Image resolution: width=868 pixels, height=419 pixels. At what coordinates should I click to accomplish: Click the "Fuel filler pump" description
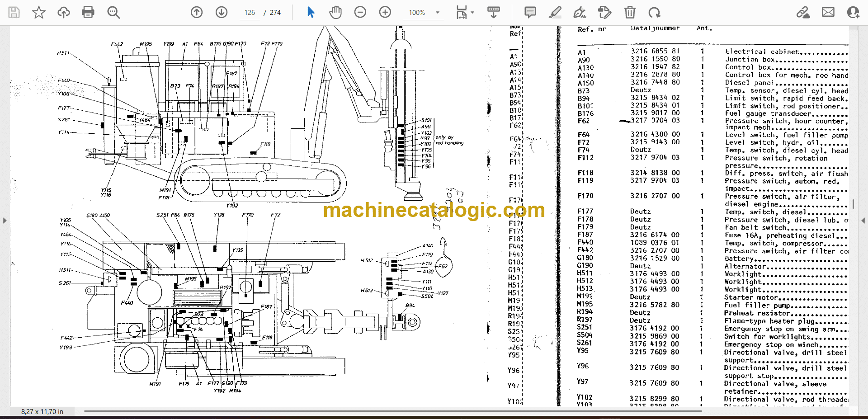click(x=758, y=305)
